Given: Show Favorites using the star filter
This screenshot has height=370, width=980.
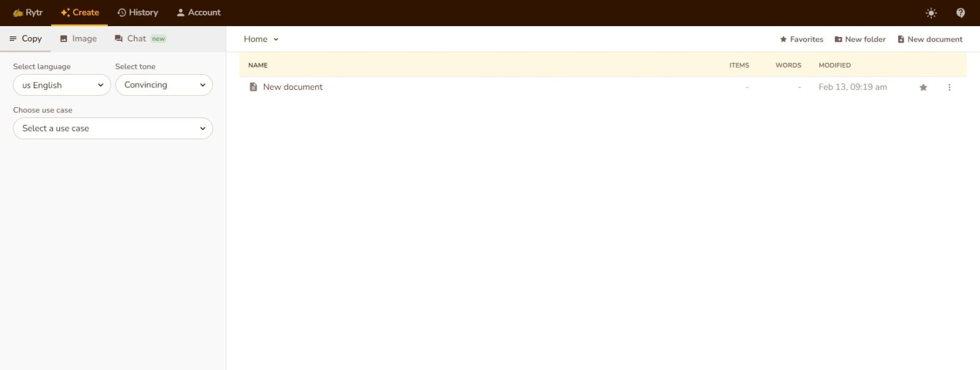Looking at the screenshot, I should (x=801, y=40).
